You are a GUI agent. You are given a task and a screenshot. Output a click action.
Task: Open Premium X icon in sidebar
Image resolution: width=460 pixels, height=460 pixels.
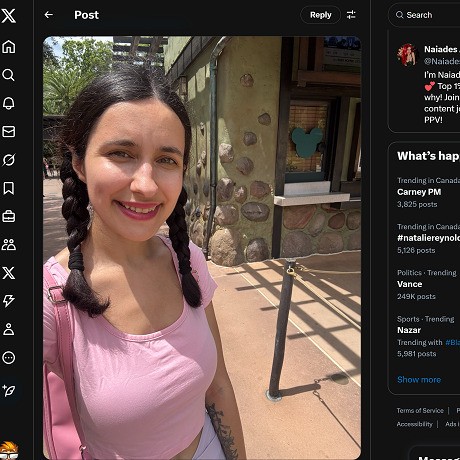point(9,273)
